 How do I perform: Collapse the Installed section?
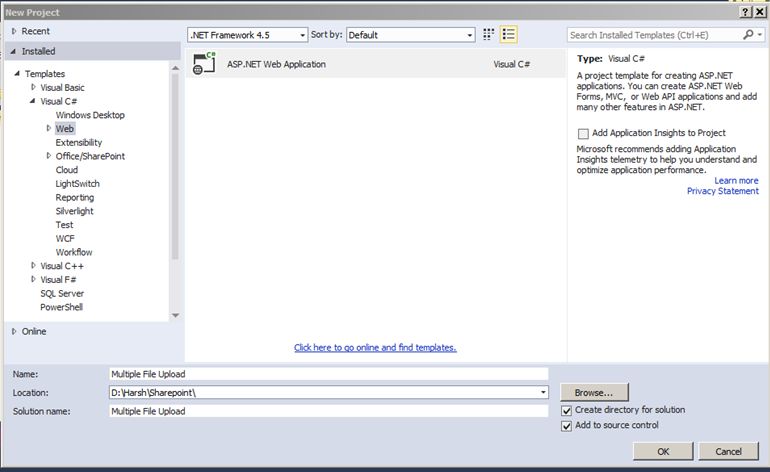coord(13,51)
